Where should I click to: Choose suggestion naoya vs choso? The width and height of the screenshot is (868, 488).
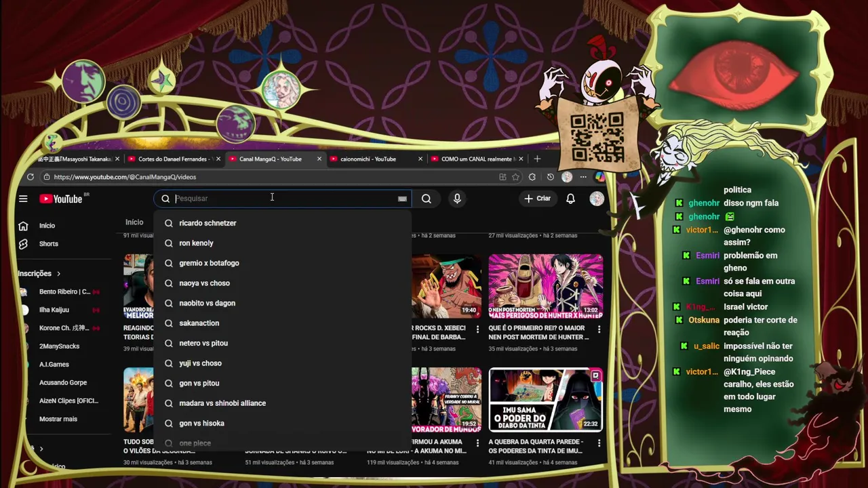283,283
